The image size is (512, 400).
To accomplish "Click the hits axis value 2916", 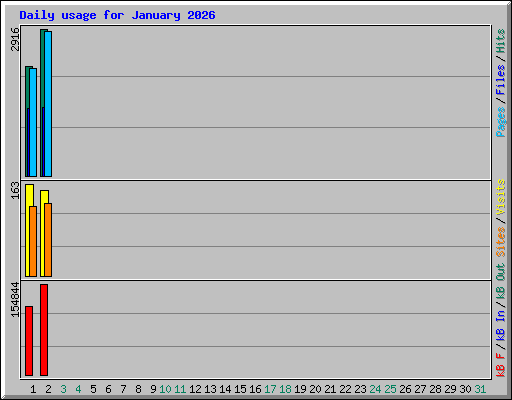I will tap(15, 39).
